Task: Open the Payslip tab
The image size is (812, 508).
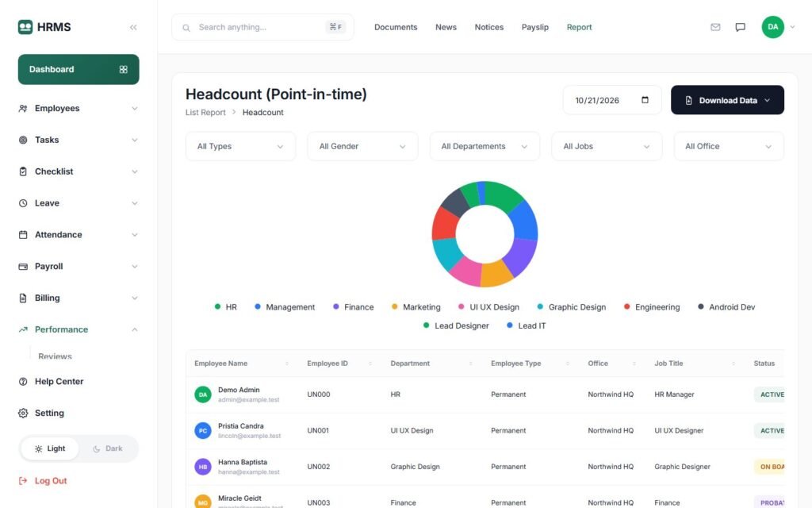Action: tap(535, 27)
